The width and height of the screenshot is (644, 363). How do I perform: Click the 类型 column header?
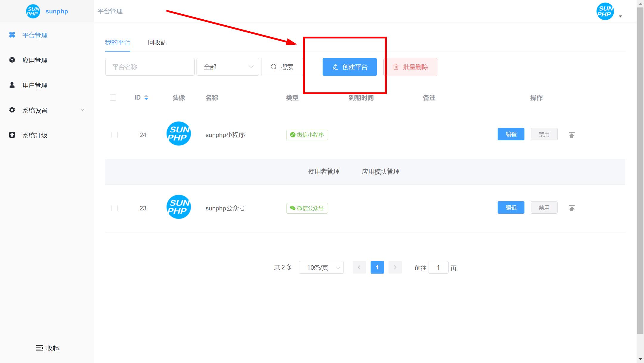click(x=292, y=97)
